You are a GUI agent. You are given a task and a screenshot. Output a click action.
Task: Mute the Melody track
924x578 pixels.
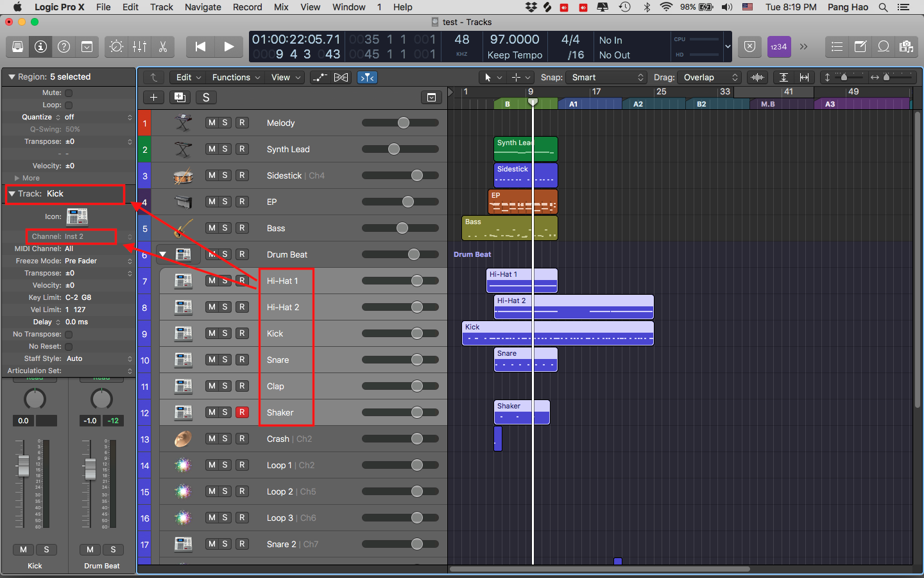212,123
